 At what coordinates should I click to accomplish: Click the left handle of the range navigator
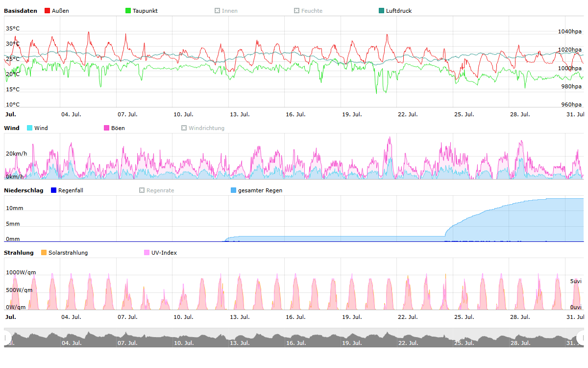(x=7, y=338)
